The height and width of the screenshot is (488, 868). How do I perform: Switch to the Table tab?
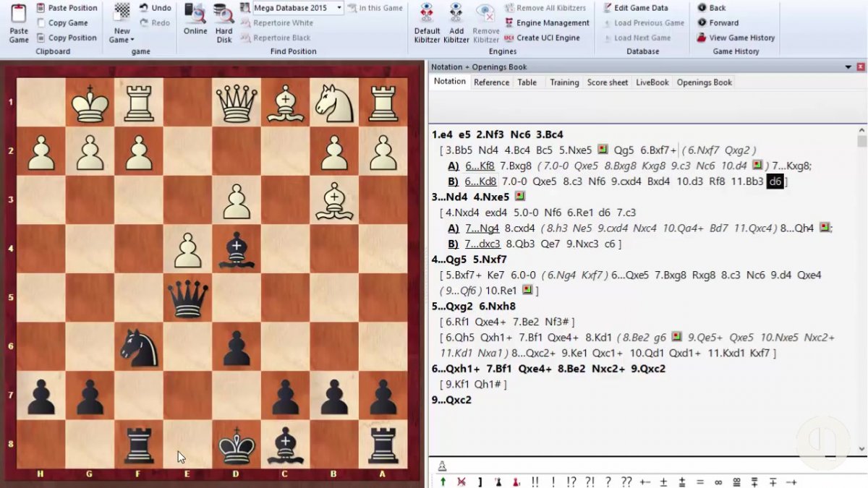pyautogui.click(x=527, y=82)
